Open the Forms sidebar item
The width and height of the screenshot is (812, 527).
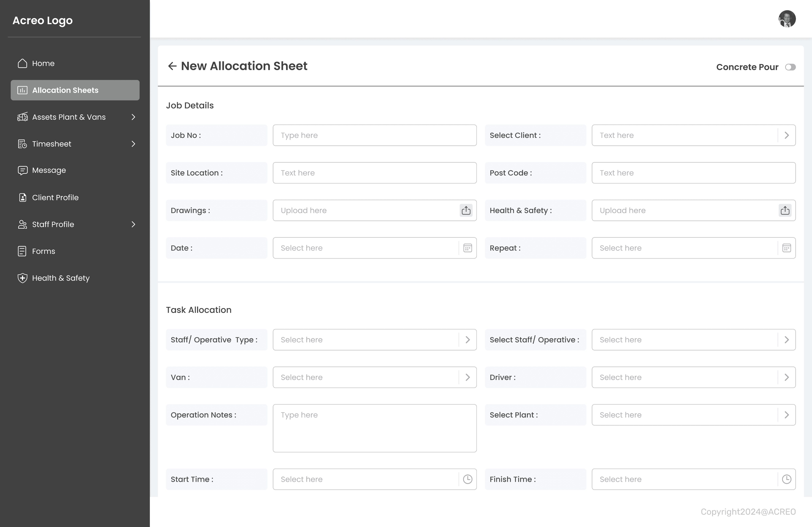(x=43, y=251)
